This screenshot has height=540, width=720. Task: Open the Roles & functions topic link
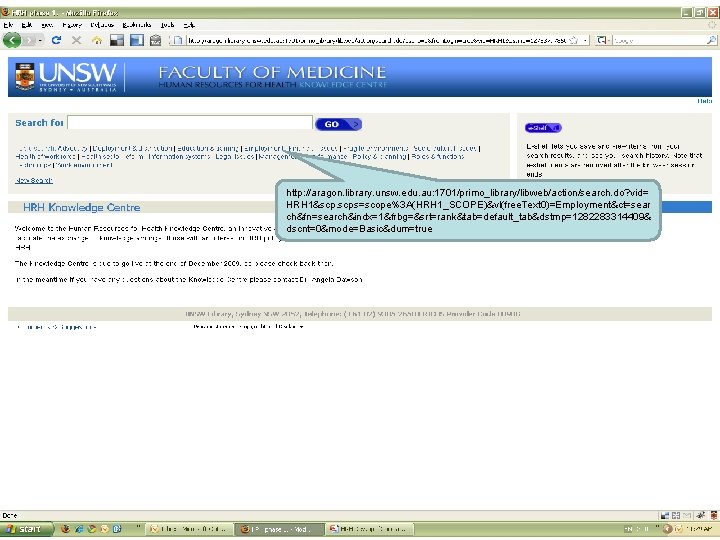[438, 157]
